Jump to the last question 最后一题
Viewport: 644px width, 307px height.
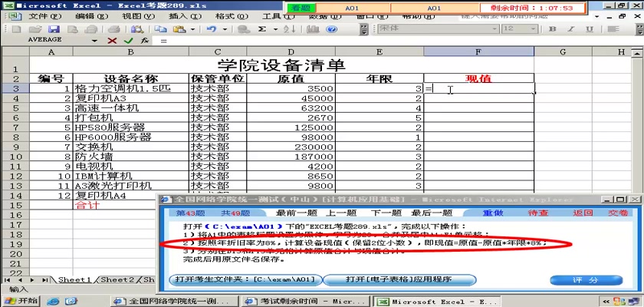coord(432,213)
